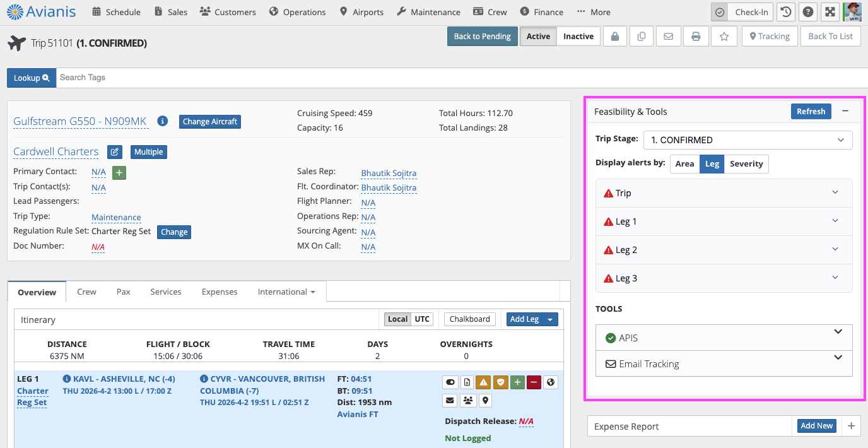Open the Maintenance menu in navbar
The height and width of the screenshot is (448, 868).
[x=428, y=12]
